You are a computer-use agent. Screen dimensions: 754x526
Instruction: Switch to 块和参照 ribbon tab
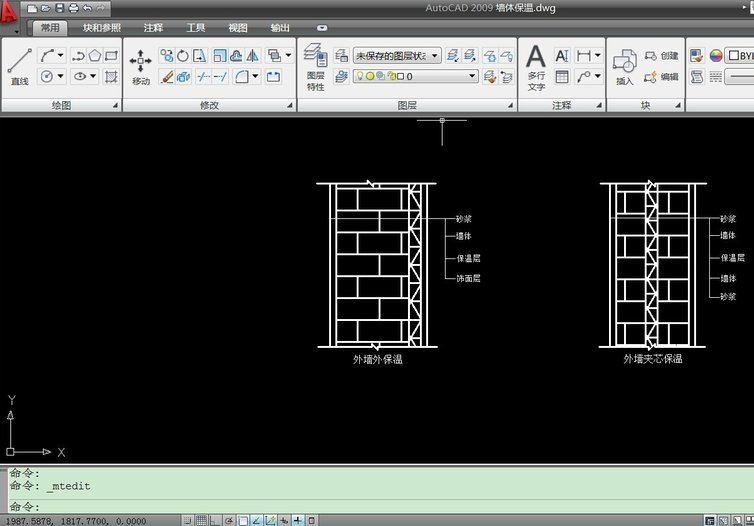point(102,28)
